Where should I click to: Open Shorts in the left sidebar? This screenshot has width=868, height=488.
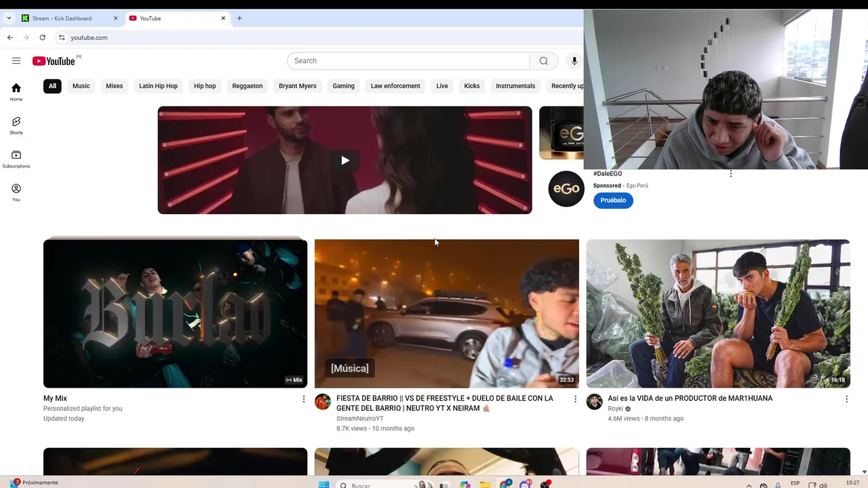[x=16, y=125]
